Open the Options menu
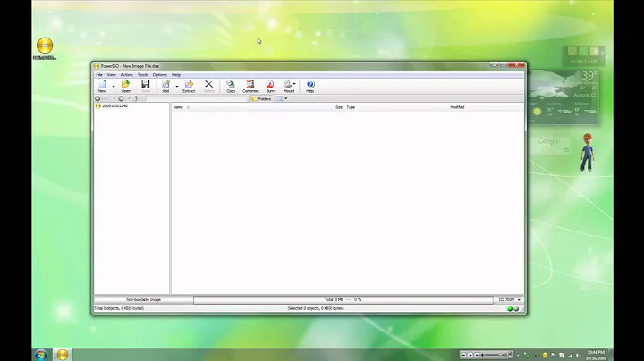 (x=160, y=75)
